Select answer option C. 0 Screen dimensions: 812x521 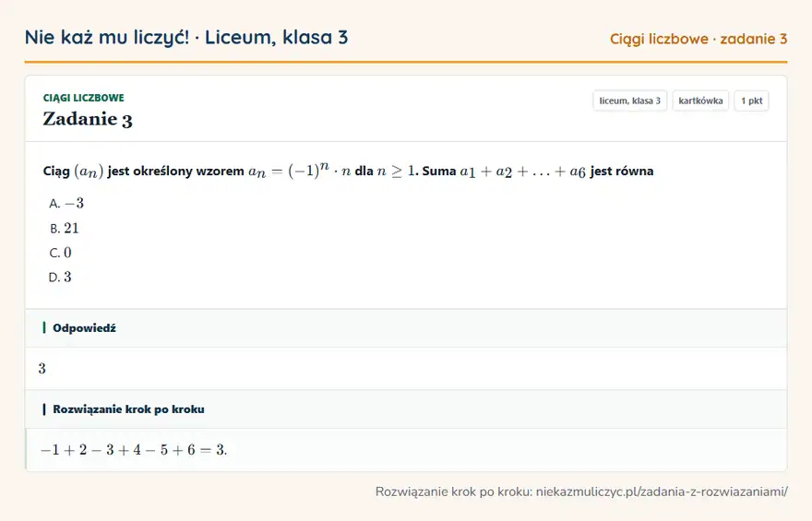coord(60,253)
